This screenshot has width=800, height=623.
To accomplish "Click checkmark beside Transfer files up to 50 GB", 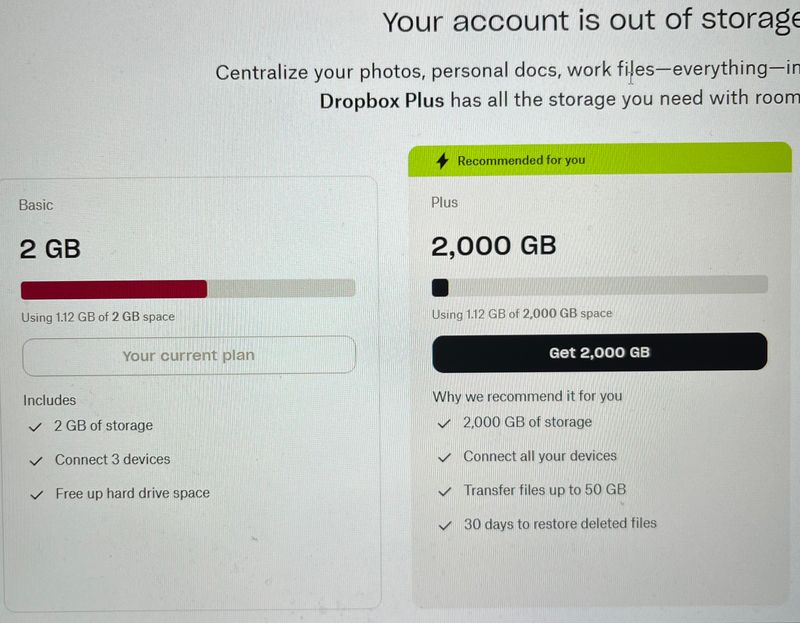I will tap(445, 491).
